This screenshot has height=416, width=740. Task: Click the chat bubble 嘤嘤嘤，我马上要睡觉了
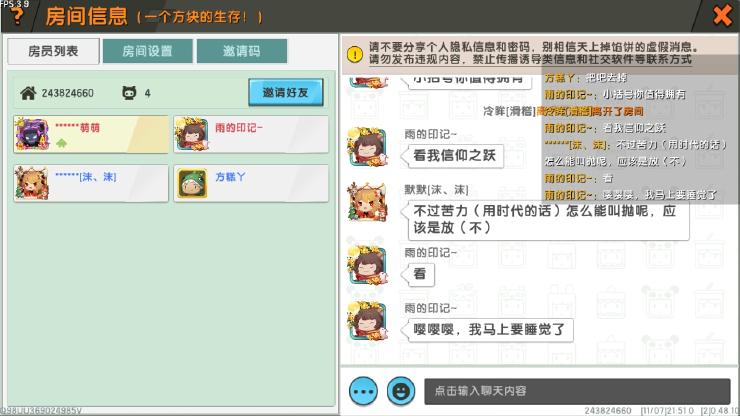488,330
